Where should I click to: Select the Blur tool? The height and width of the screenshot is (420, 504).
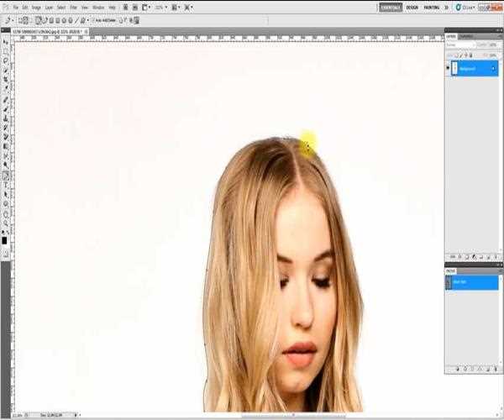pos(6,155)
